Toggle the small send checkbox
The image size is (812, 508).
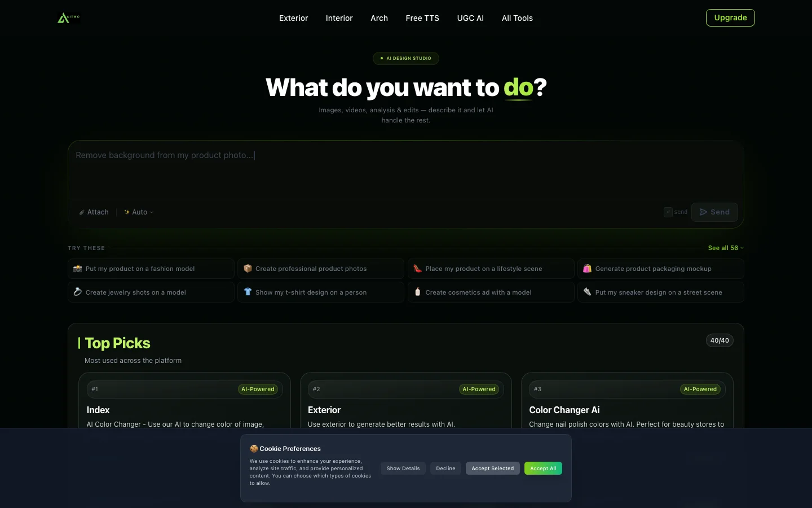click(x=668, y=212)
